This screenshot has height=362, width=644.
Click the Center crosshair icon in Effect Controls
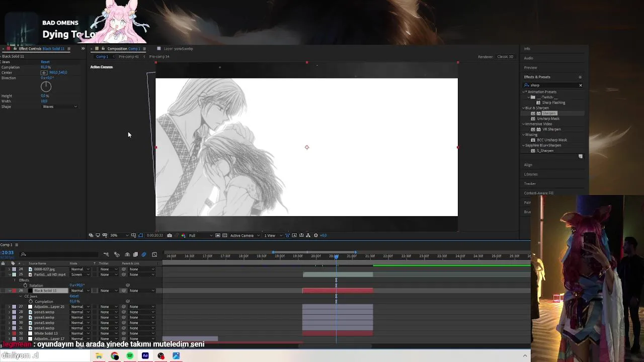pos(44,72)
